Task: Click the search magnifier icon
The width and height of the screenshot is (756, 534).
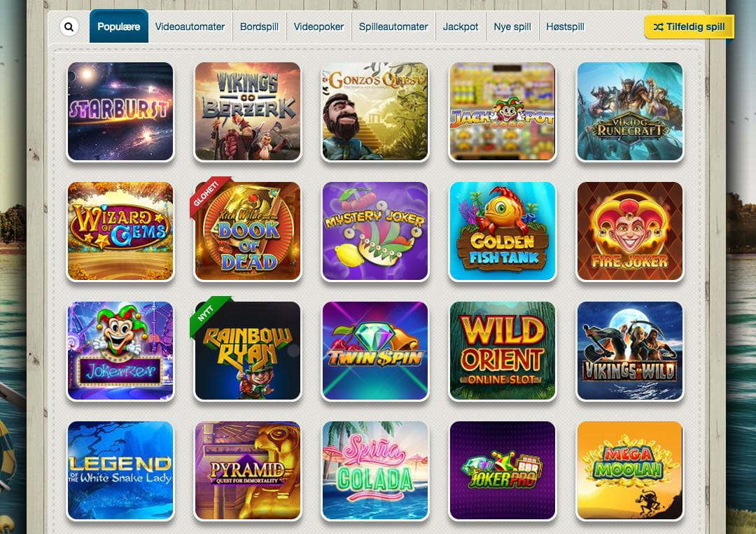Action: pyautogui.click(x=69, y=27)
